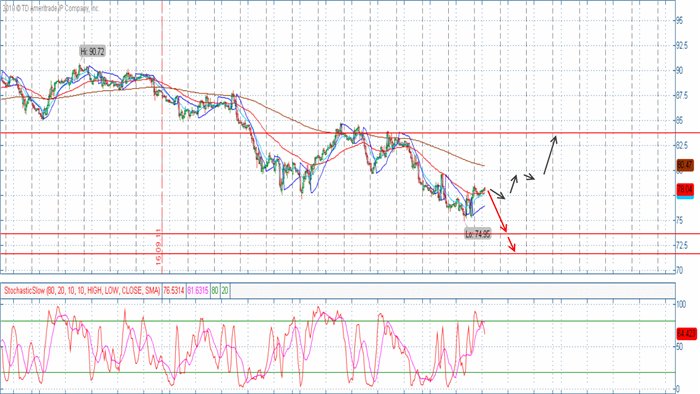Select the brown 80.47 moving average price tag
The image size is (700, 394).
coord(685,165)
